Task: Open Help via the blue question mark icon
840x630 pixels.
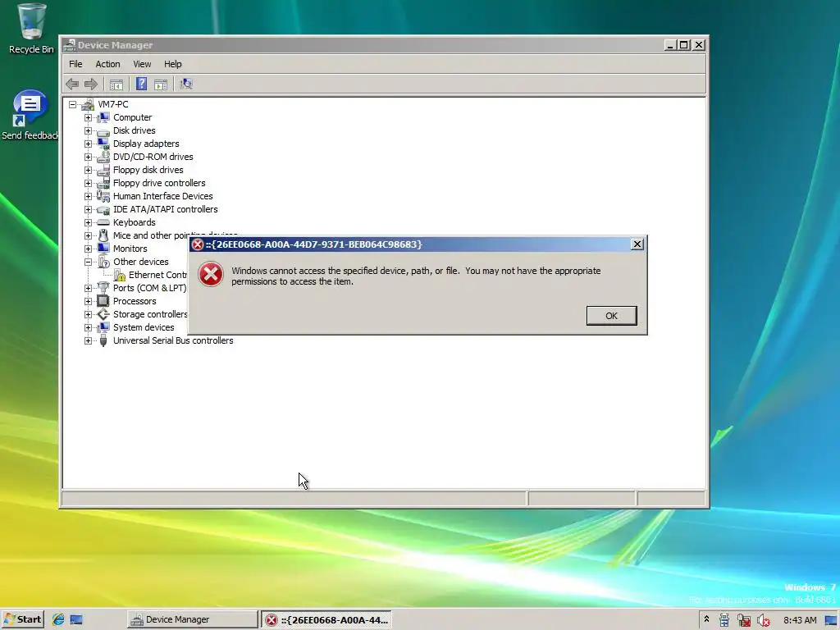Action: point(141,84)
